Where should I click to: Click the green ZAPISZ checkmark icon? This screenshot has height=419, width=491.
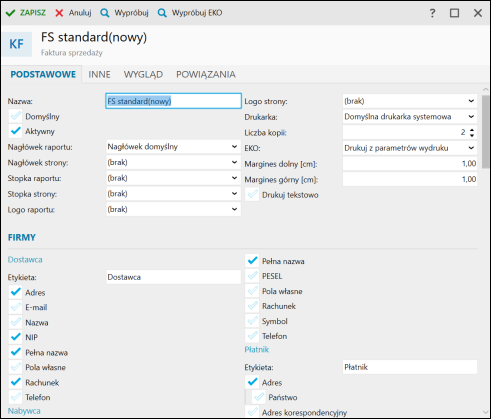pyautogui.click(x=10, y=13)
